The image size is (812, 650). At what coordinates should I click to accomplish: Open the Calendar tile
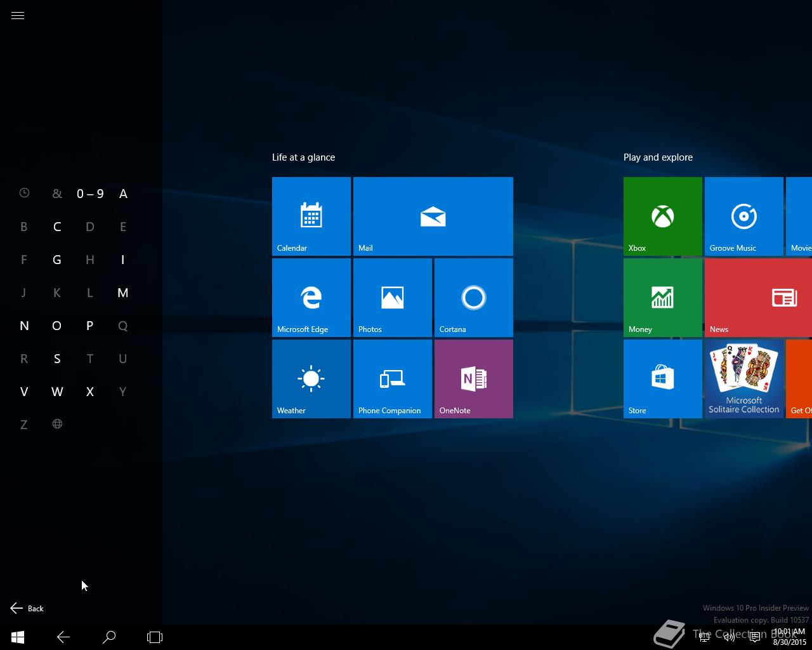(x=311, y=216)
